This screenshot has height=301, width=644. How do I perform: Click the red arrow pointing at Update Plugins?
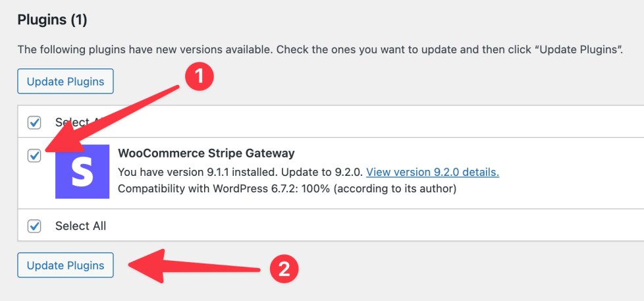point(198,267)
